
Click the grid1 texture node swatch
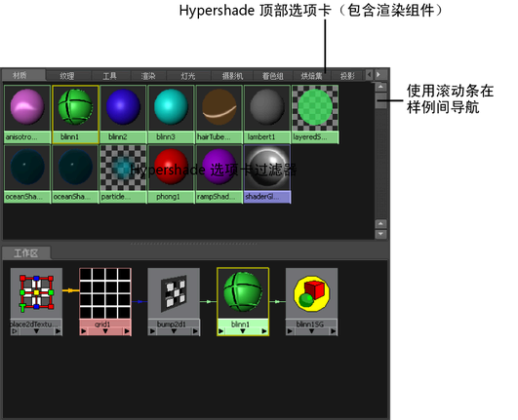pos(105,293)
